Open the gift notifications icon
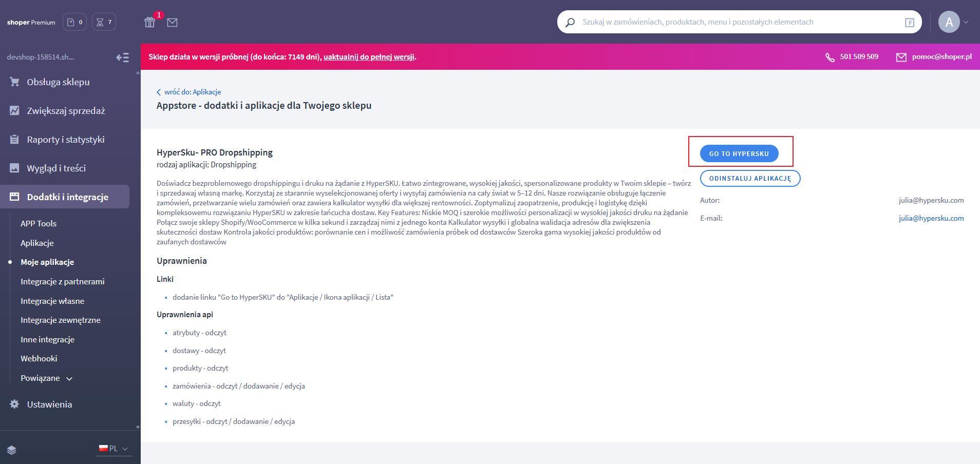This screenshot has height=464, width=980. [149, 22]
